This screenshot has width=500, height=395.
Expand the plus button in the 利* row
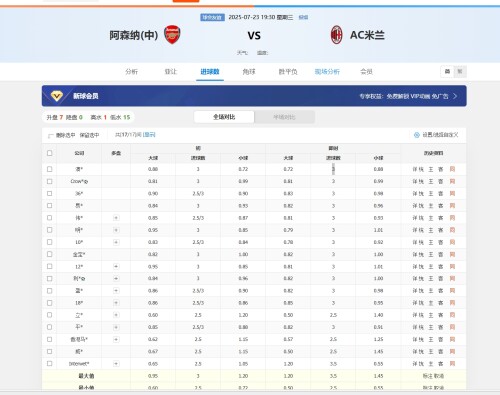click(x=116, y=279)
